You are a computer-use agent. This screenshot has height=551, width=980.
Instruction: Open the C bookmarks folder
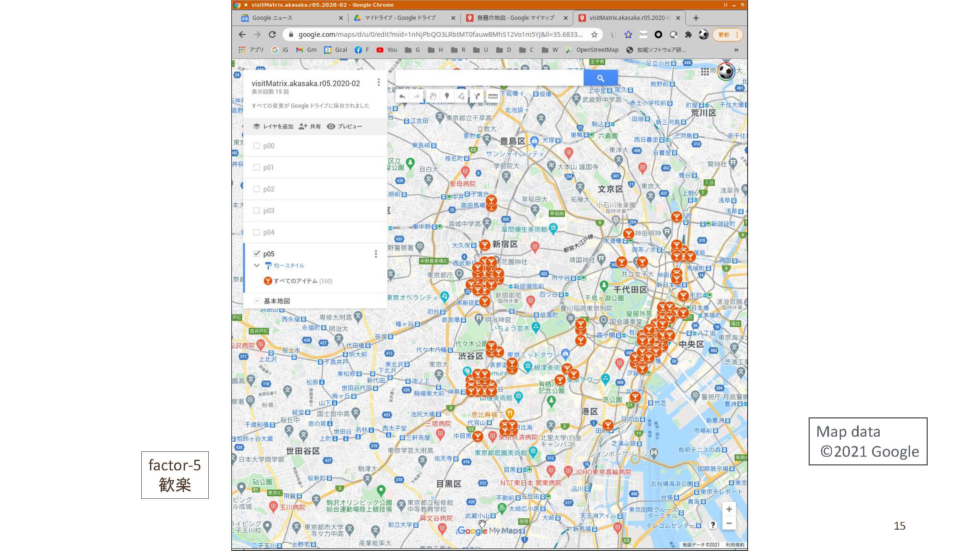pyautogui.click(x=526, y=50)
